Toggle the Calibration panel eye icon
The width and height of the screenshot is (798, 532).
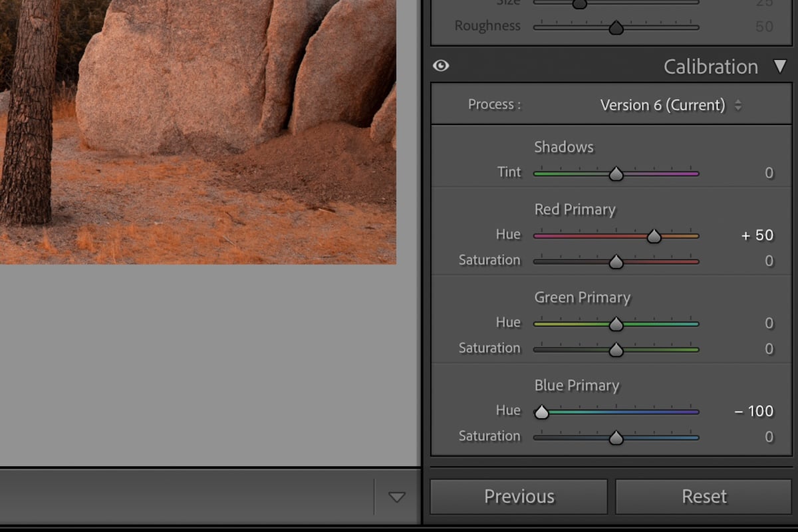[440, 65]
